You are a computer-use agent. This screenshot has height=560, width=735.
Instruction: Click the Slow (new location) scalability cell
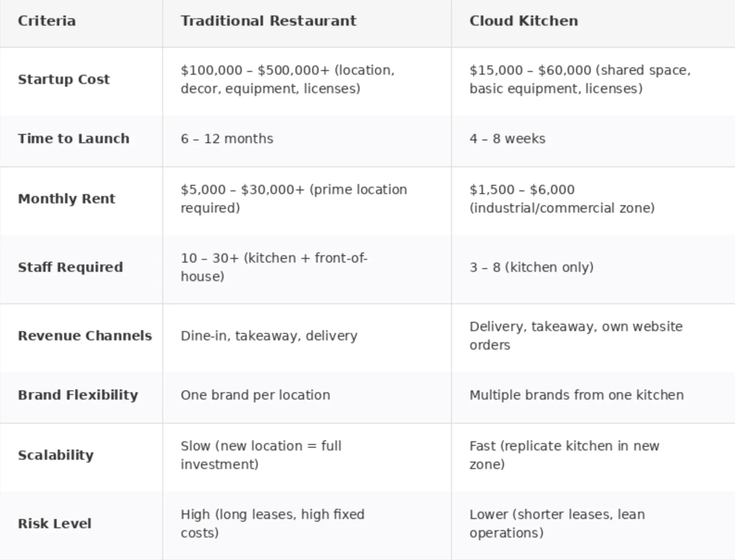(261, 455)
